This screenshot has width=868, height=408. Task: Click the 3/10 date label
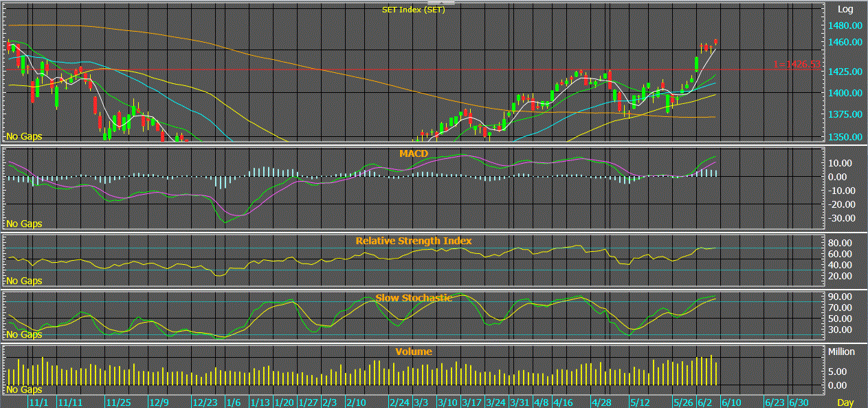[448, 402]
